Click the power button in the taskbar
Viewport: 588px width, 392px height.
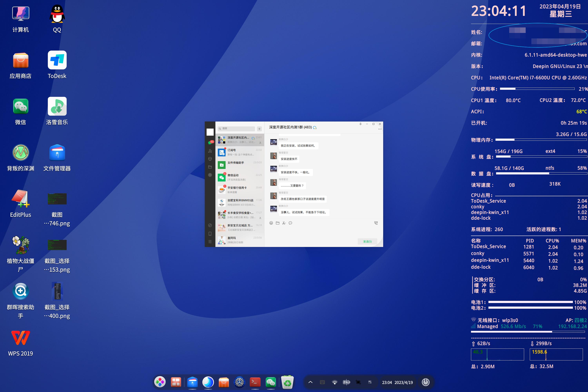pyautogui.click(x=426, y=382)
